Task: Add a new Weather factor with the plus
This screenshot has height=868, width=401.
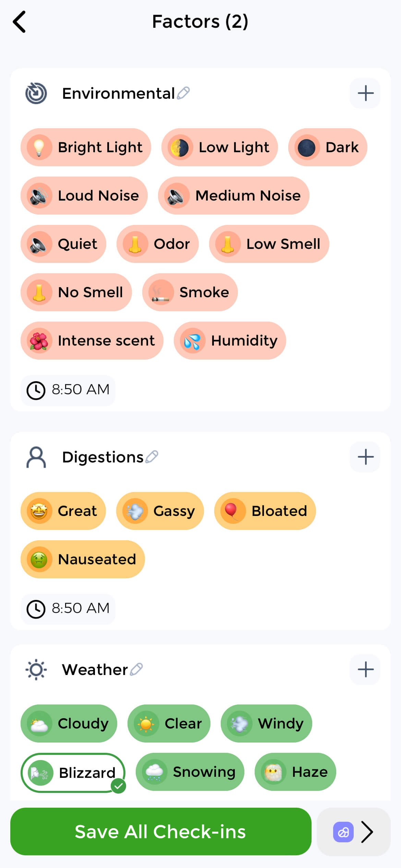Action: tap(365, 670)
